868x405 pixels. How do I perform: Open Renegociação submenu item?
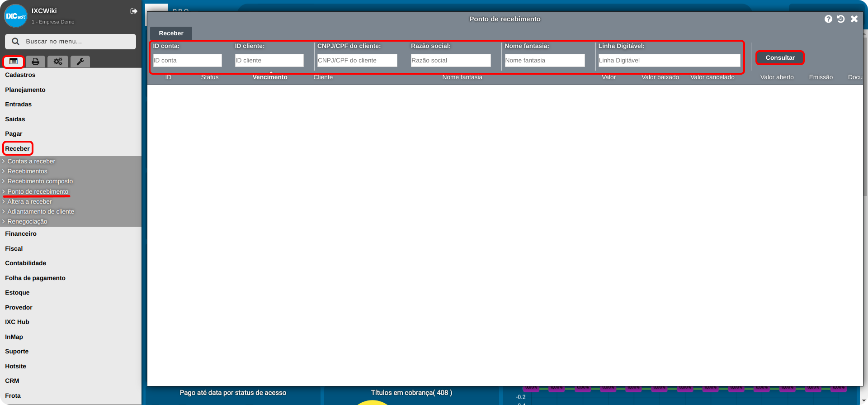[x=27, y=222]
